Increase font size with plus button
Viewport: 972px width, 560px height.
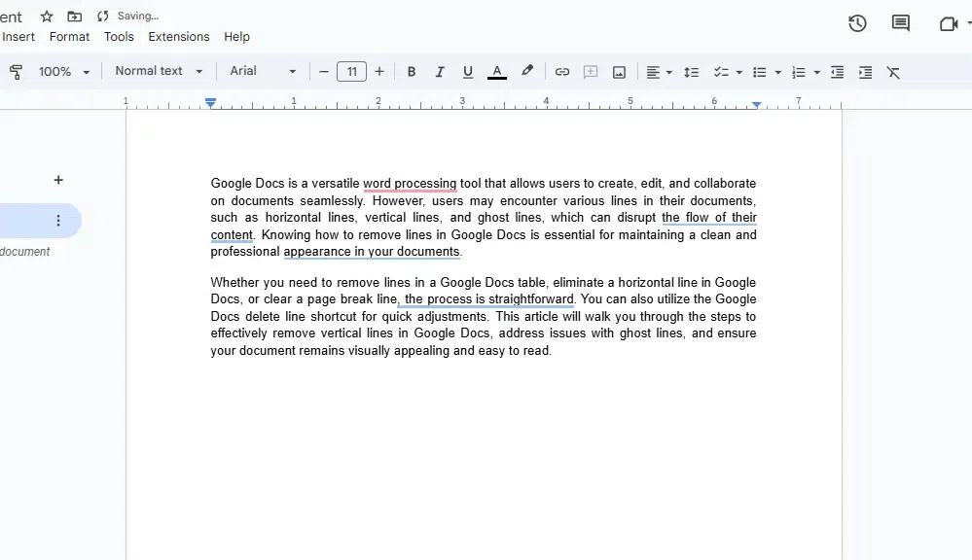pyautogui.click(x=379, y=72)
